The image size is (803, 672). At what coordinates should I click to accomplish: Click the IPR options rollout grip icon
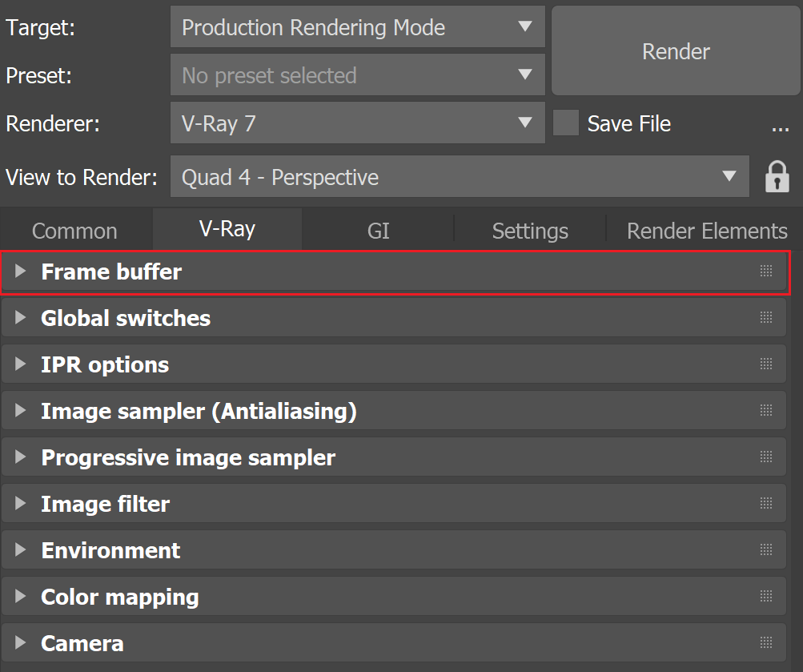(x=766, y=364)
